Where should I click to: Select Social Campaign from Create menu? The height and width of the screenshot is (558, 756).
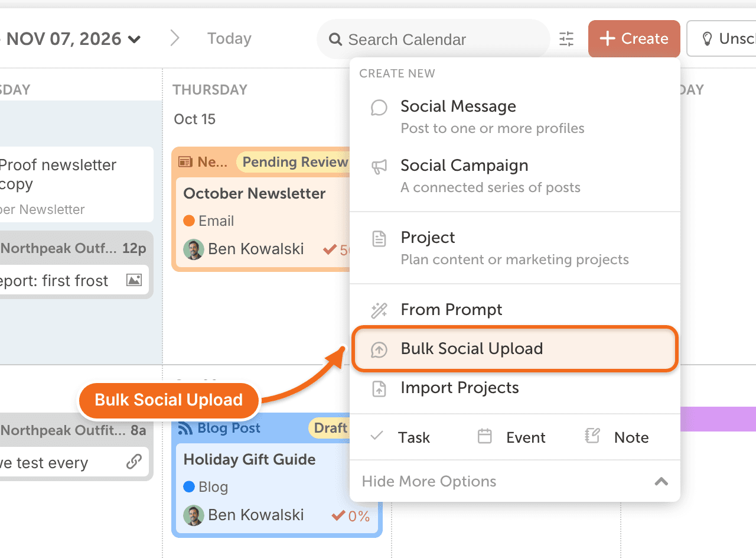pyautogui.click(x=515, y=176)
